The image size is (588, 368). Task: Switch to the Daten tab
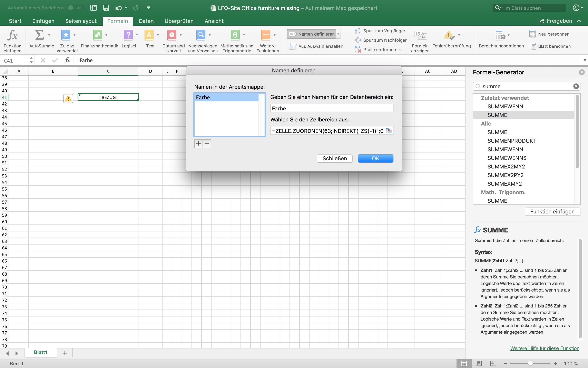click(146, 21)
